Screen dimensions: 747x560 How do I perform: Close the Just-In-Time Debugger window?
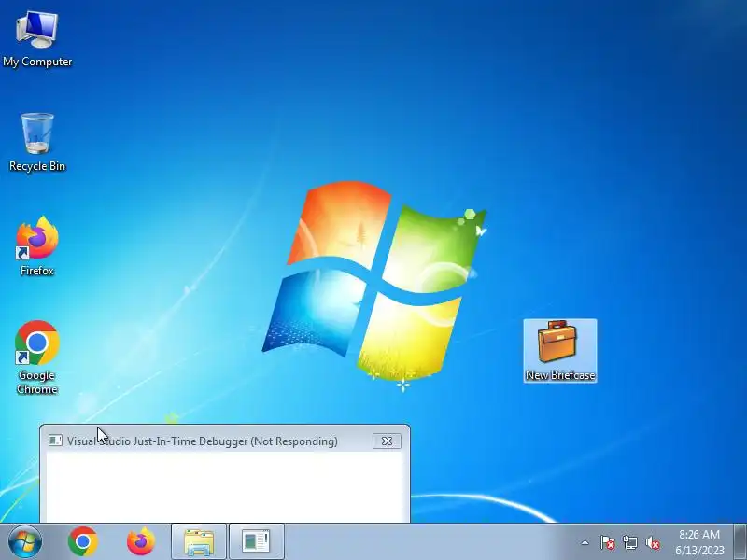(387, 441)
